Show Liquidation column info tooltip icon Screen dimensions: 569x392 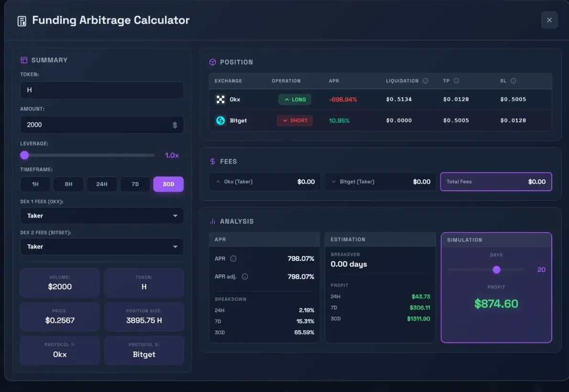[x=425, y=81]
